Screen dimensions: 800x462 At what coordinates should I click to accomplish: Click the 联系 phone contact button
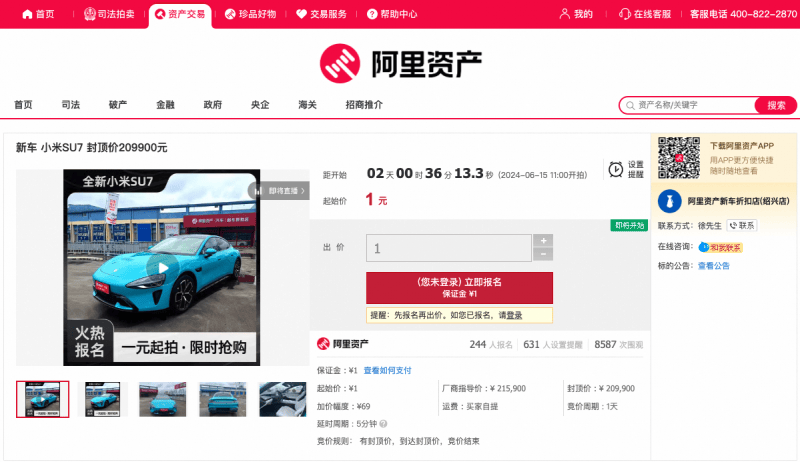(x=742, y=225)
